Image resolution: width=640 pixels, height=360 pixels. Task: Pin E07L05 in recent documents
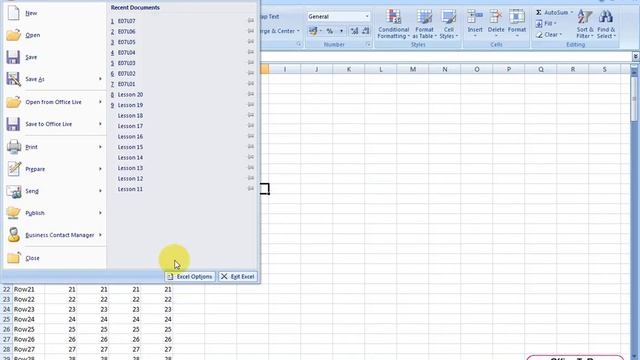click(x=251, y=42)
